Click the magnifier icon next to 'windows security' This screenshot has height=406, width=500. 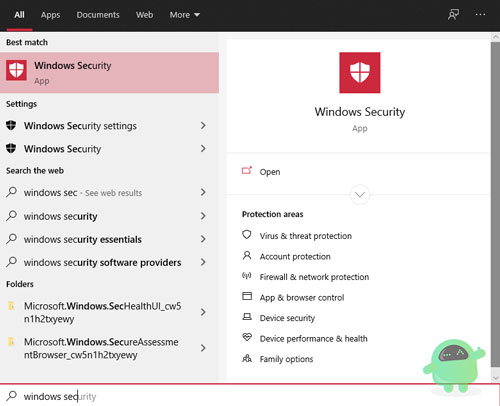click(x=11, y=216)
